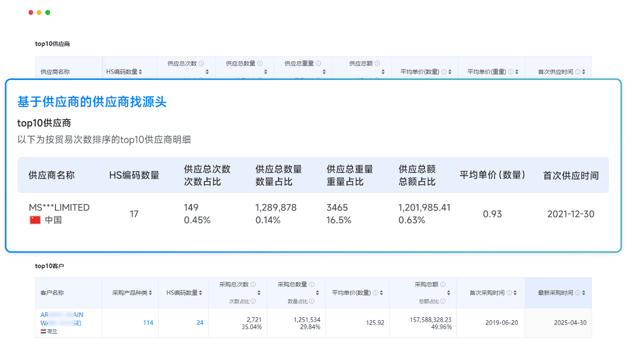626x364 pixels.
Task: Click the blue 24 HS code count in customer row
Action: pyautogui.click(x=199, y=322)
